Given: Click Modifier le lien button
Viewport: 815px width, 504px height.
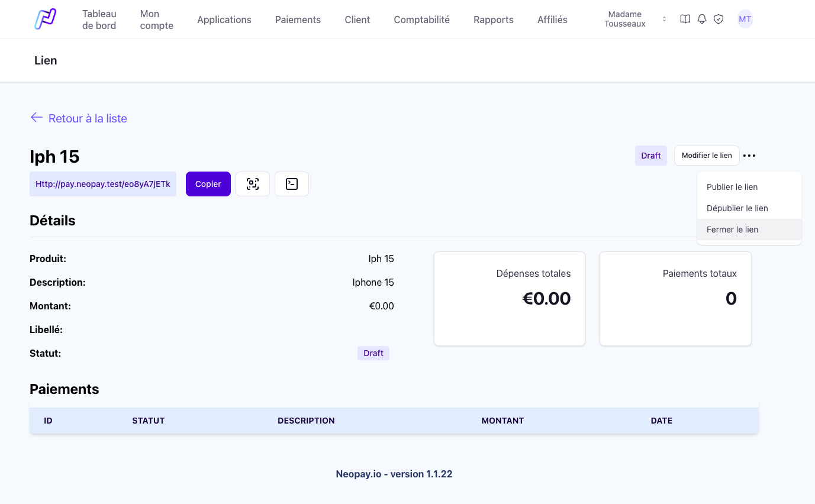Looking at the screenshot, I should click(707, 156).
